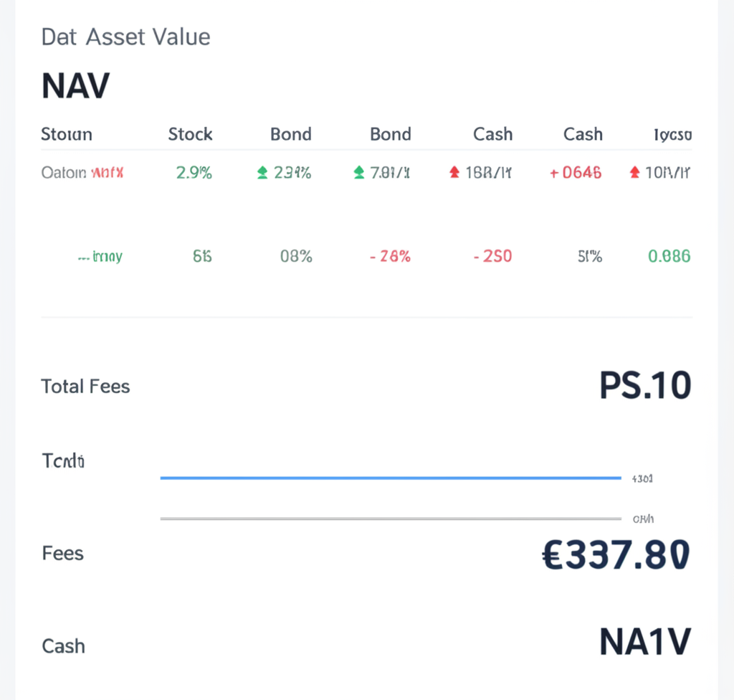Click the PS.10 total fees amount
The image size is (734, 700).
click(645, 387)
